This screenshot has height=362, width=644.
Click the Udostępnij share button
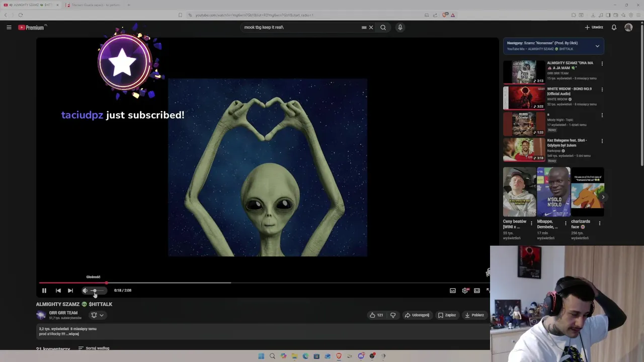(417, 315)
